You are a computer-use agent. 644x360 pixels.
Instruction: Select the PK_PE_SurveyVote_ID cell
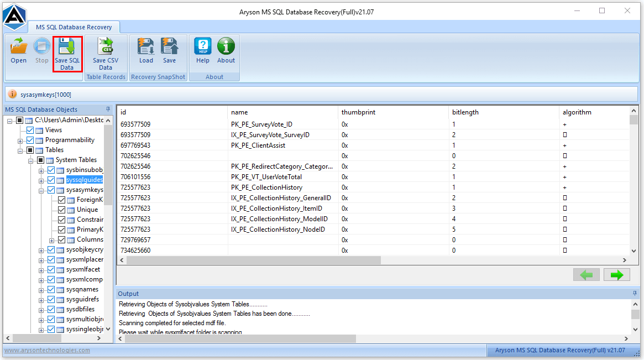282,124
